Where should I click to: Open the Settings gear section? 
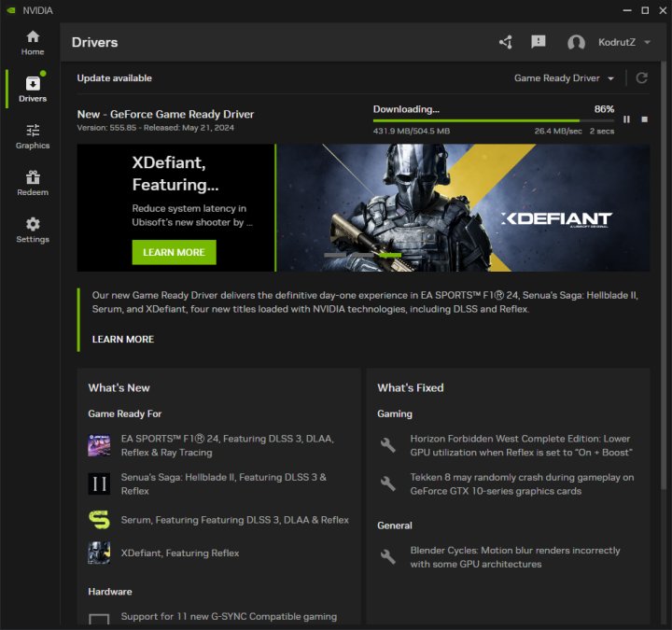pyautogui.click(x=33, y=231)
